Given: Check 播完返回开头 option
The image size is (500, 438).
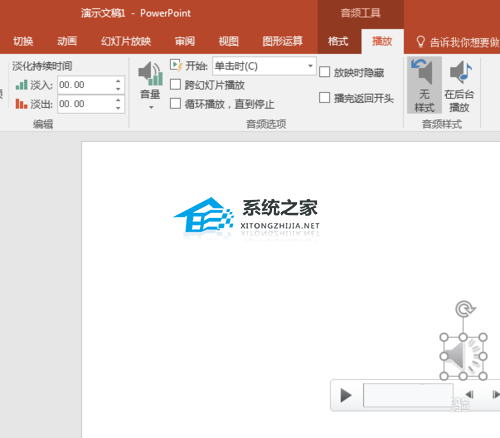Looking at the screenshot, I should tap(324, 98).
